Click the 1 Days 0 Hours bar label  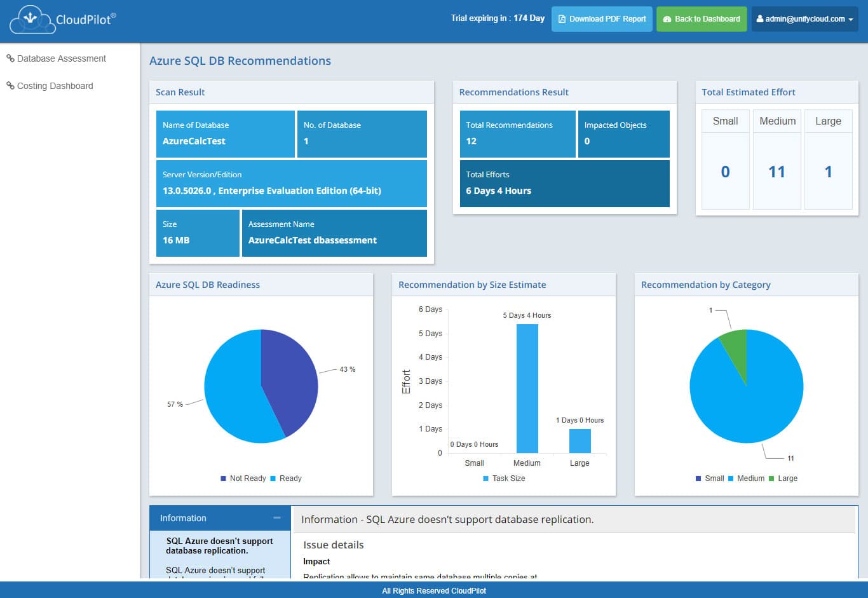(580, 420)
